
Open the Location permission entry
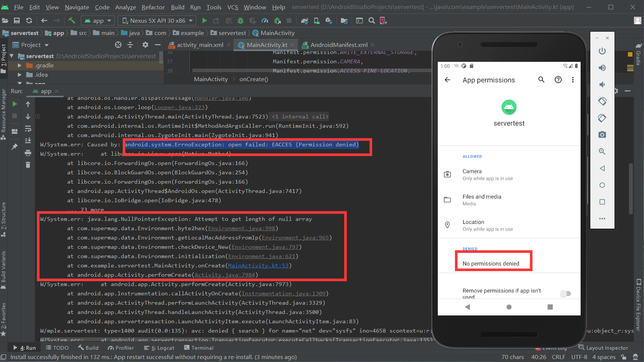coord(509,225)
